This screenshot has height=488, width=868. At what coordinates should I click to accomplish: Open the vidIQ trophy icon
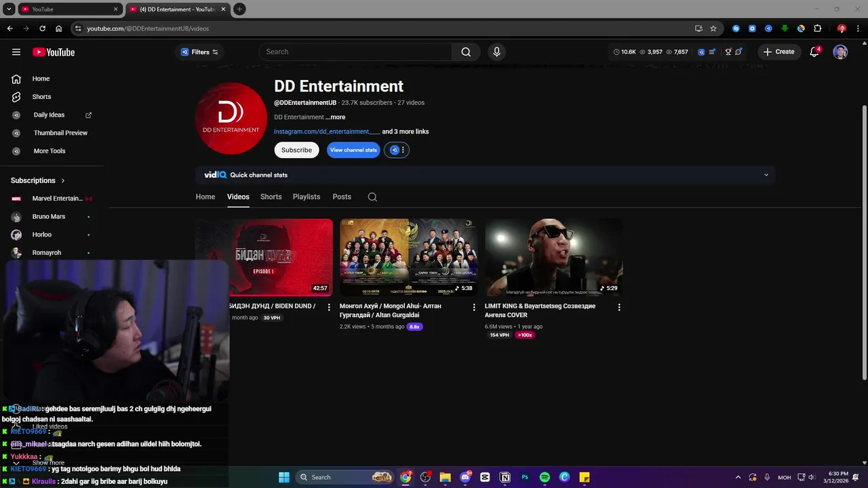pyautogui.click(x=728, y=52)
